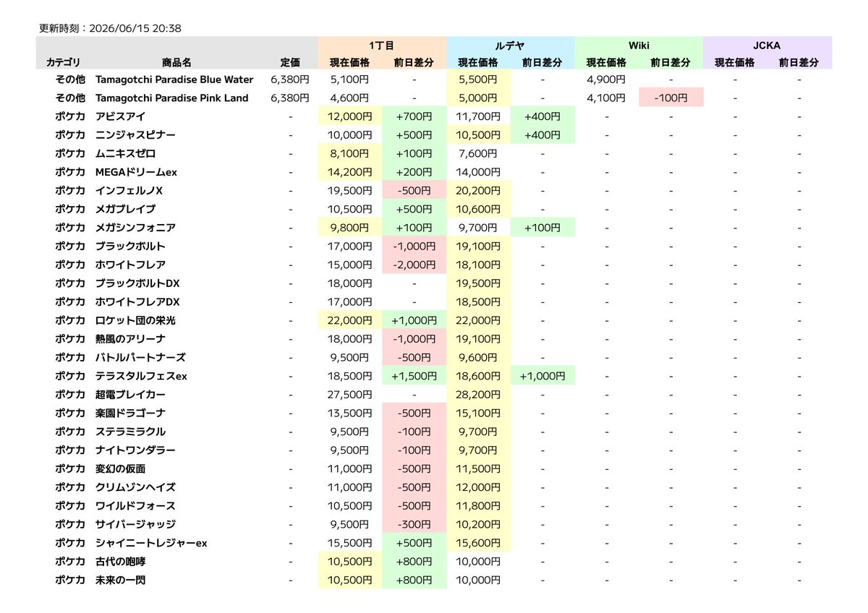Click the インフェルノX product name

pyautogui.click(x=129, y=191)
